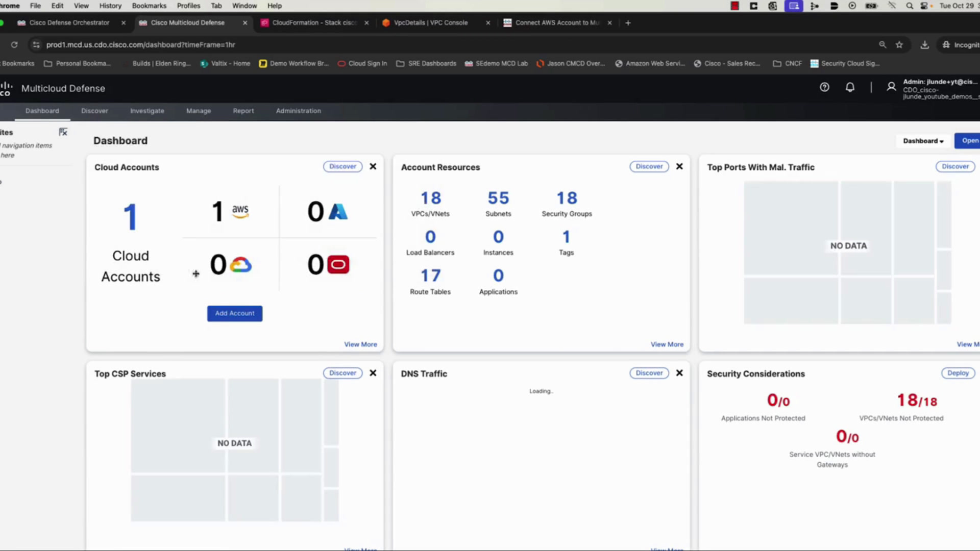980x551 pixels.
Task: Click the Google Cloud logo in Cloud Accounts
Action: click(x=240, y=265)
